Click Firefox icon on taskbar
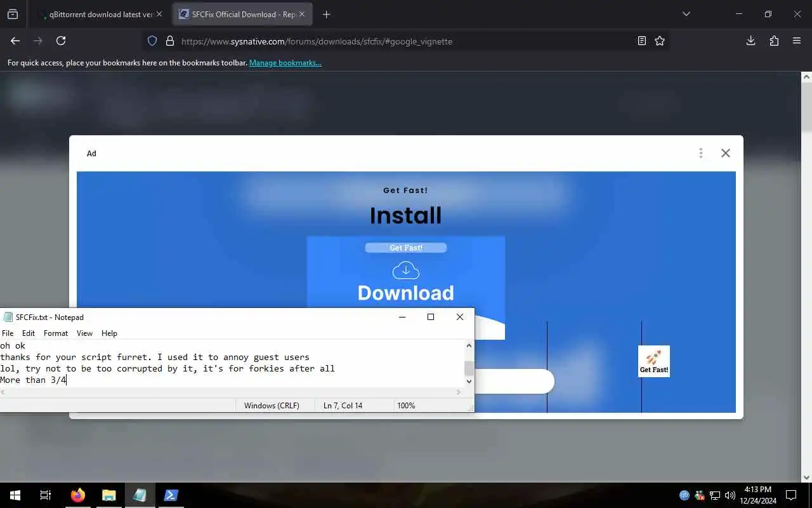The image size is (812, 508). 77,495
